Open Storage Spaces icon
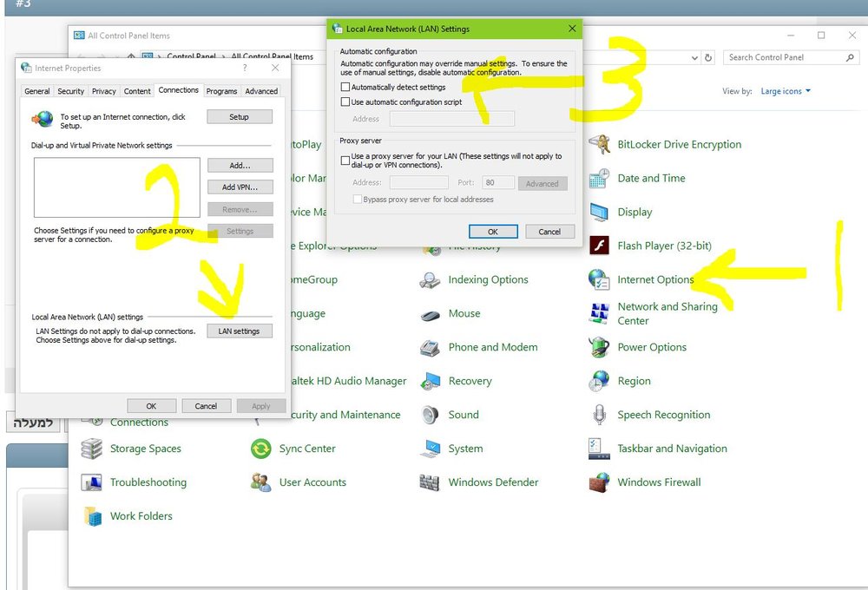 (91, 449)
